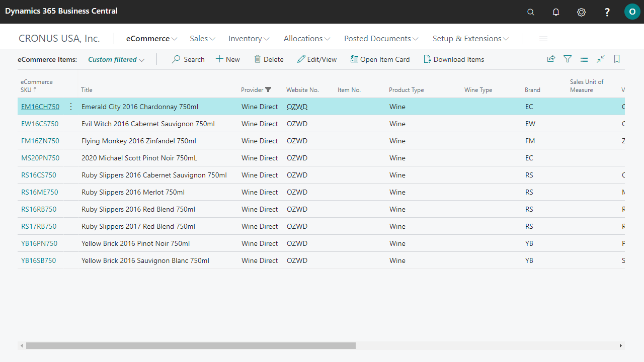Open SKU link FM16ZN750
644x362 pixels.
40,141
